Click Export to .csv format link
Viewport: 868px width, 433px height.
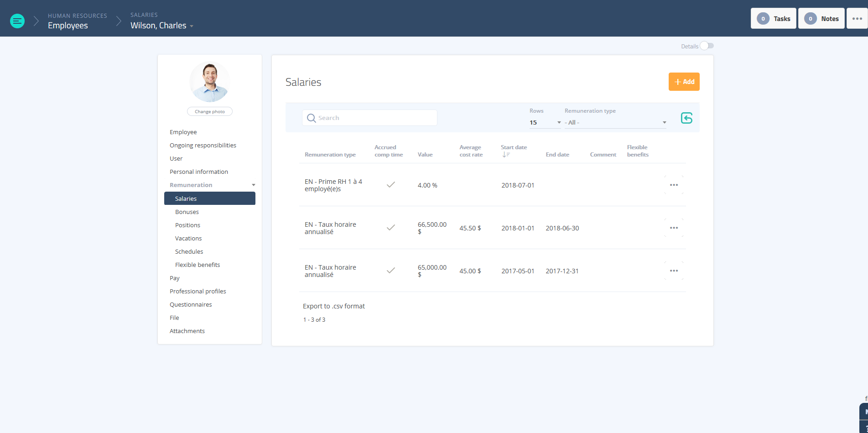pos(334,306)
